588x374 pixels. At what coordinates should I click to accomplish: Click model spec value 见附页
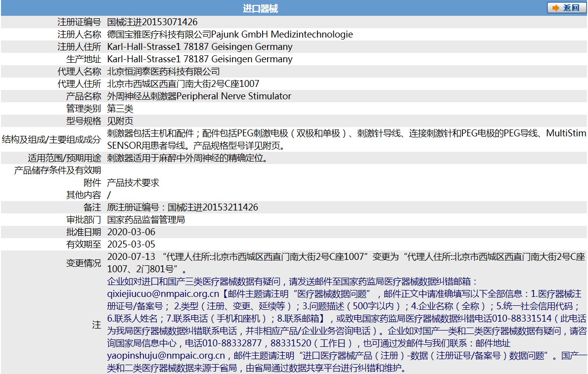click(x=120, y=121)
